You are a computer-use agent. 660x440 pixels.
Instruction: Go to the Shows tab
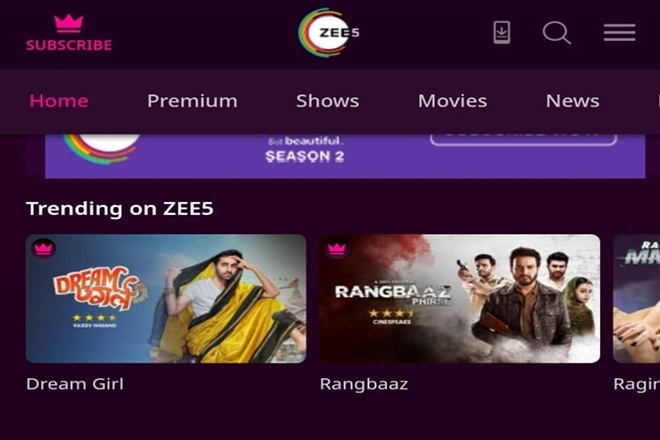[x=327, y=101]
